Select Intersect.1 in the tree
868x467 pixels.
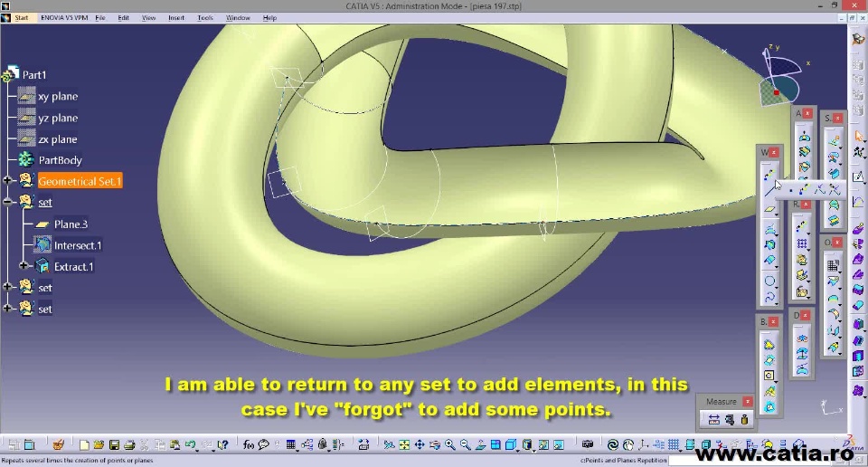78,245
